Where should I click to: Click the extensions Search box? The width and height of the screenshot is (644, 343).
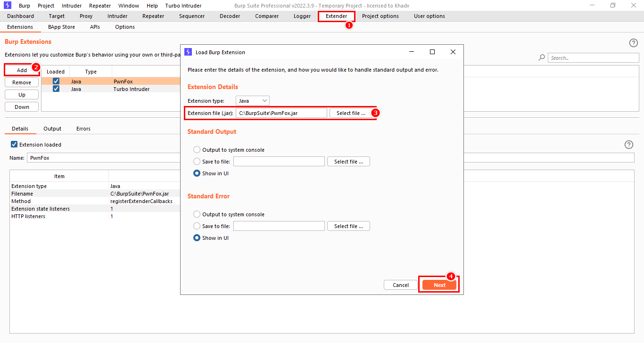click(593, 58)
